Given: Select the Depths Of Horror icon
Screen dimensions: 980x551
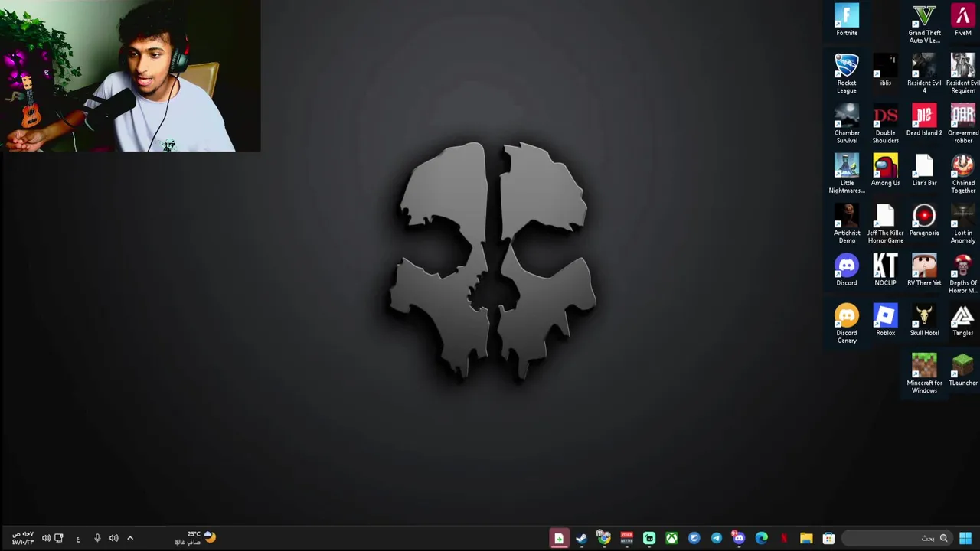Looking at the screenshot, I should pyautogui.click(x=963, y=273).
